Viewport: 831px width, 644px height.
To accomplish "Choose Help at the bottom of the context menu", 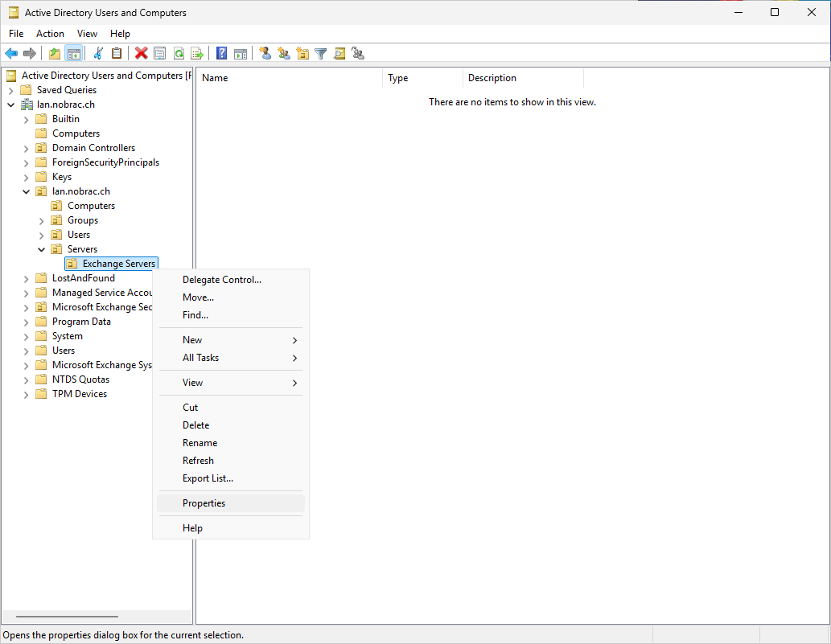I will (231, 528).
